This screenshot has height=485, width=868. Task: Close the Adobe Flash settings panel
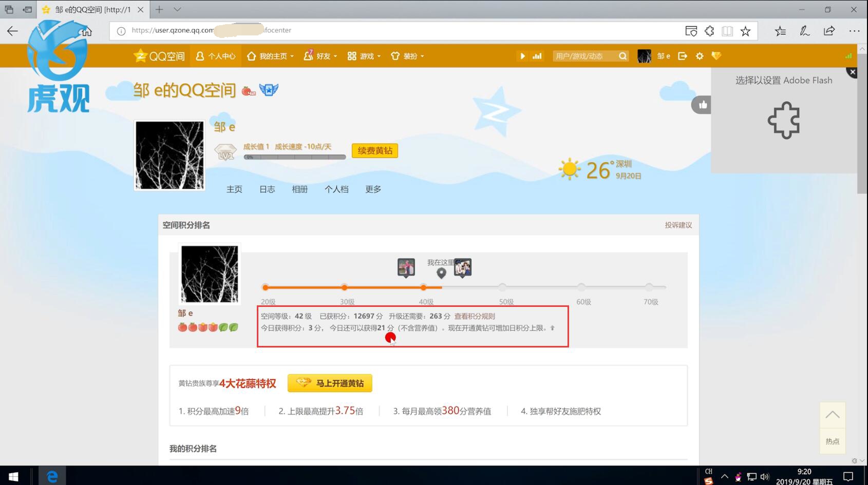pos(853,72)
